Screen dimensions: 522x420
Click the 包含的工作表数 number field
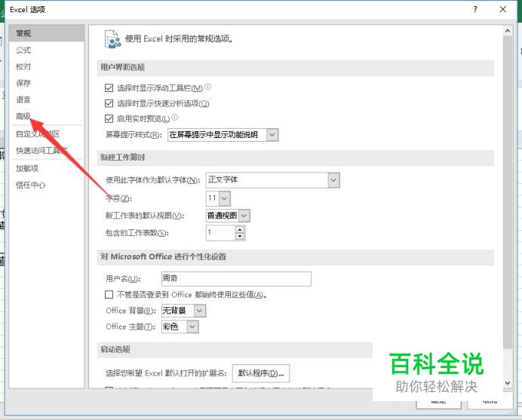click(x=221, y=233)
